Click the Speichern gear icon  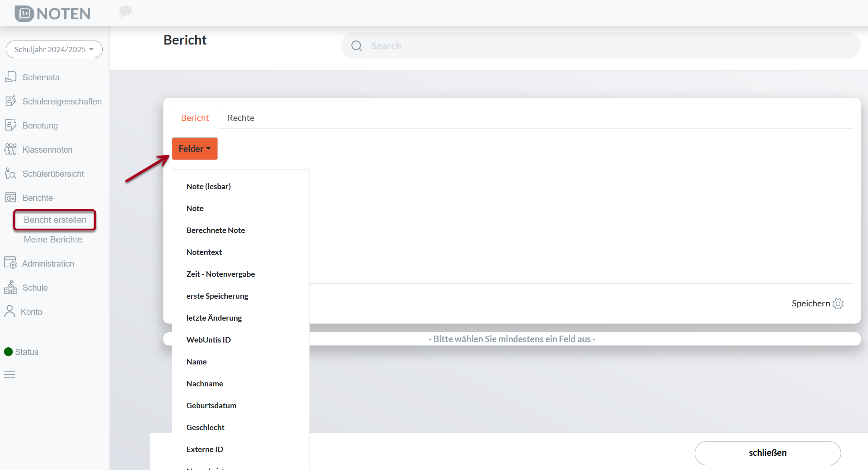pos(838,304)
